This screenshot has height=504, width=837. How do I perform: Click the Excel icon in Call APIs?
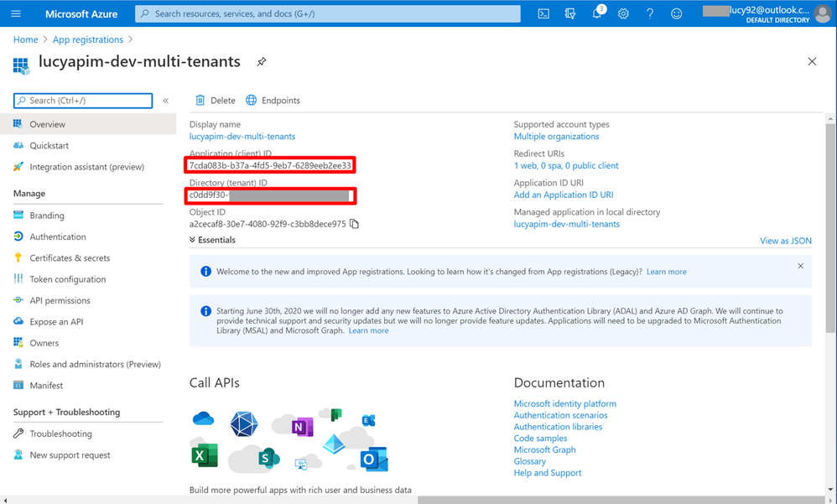tap(204, 455)
